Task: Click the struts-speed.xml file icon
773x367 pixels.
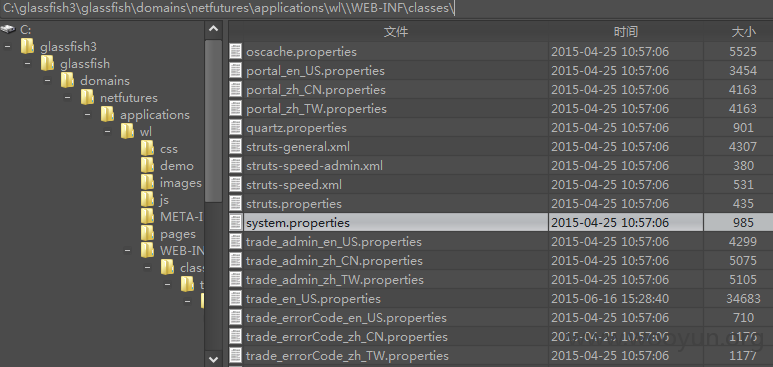Action: tap(236, 184)
